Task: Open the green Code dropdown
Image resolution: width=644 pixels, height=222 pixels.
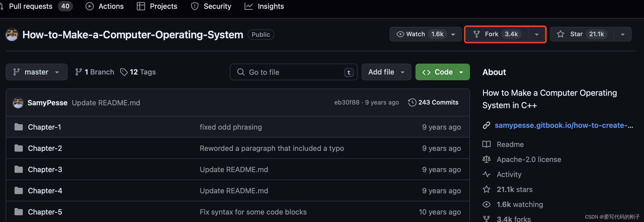Action: click(x=442, y=72)
